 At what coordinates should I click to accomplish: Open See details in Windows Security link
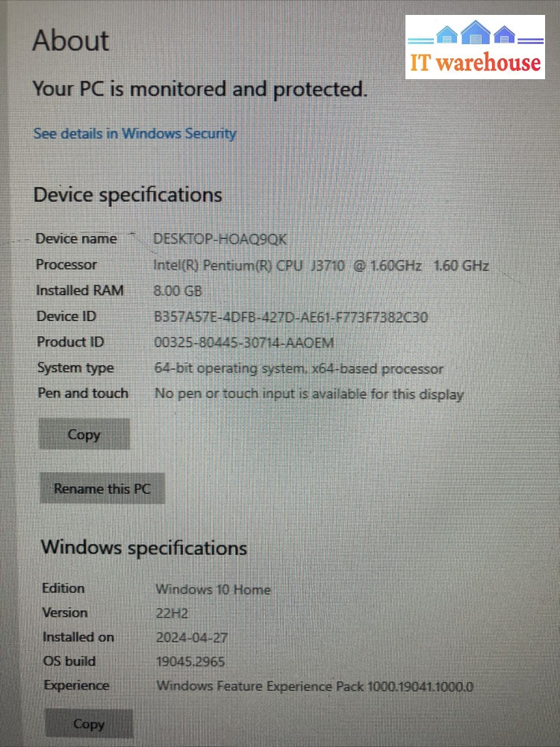134,134
